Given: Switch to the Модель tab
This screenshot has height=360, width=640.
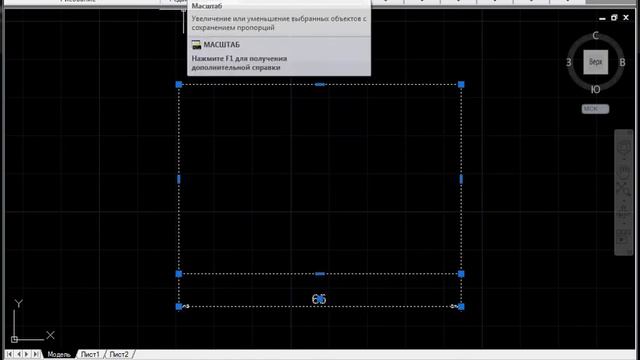Looking at the screenshot, I should point(59,354).
